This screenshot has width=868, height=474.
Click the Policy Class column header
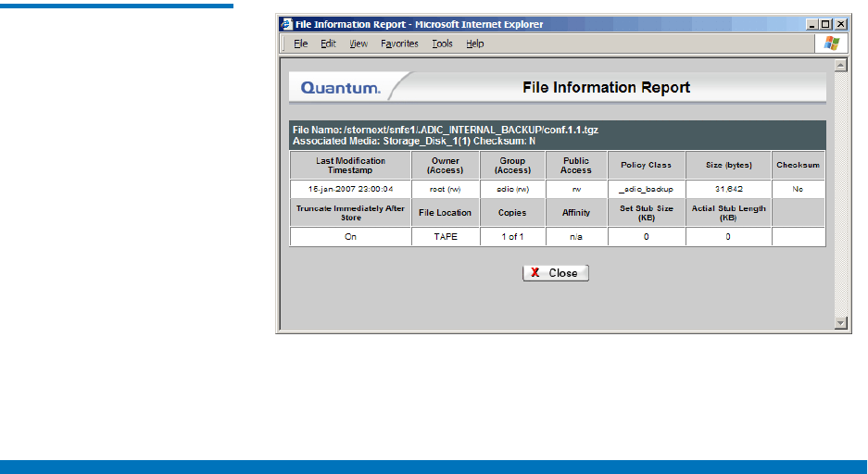point(646,166)
